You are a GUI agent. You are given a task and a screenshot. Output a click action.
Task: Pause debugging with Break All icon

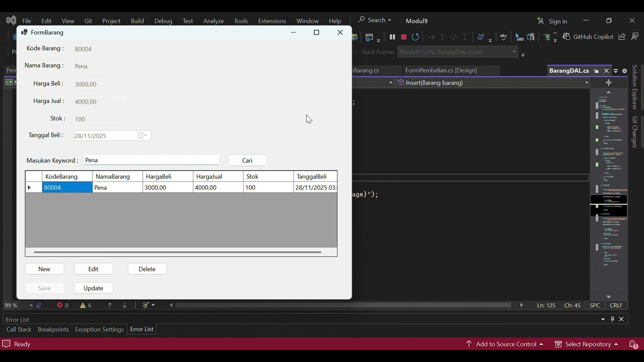392,37
